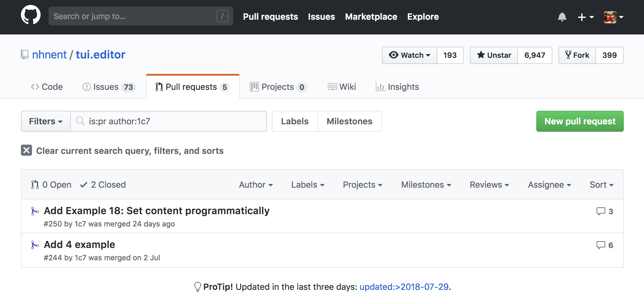
Task: Click the magnifier icon in PR filter box
Action: [x=80, y=121]
